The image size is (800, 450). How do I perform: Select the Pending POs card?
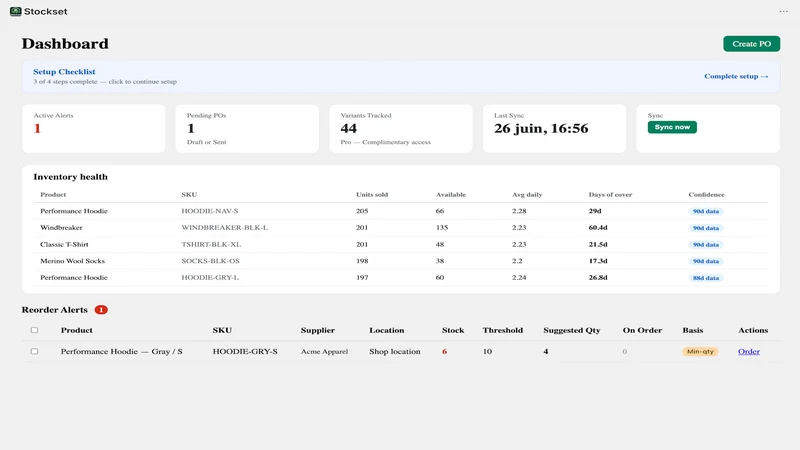[x=247, y=129]
